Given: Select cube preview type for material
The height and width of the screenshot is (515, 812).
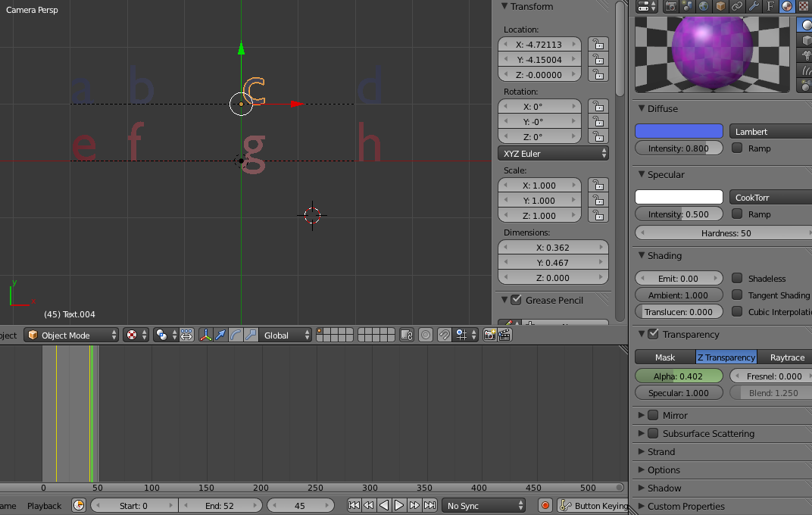Looking at the screenshot, I should (x=805, y=40).
